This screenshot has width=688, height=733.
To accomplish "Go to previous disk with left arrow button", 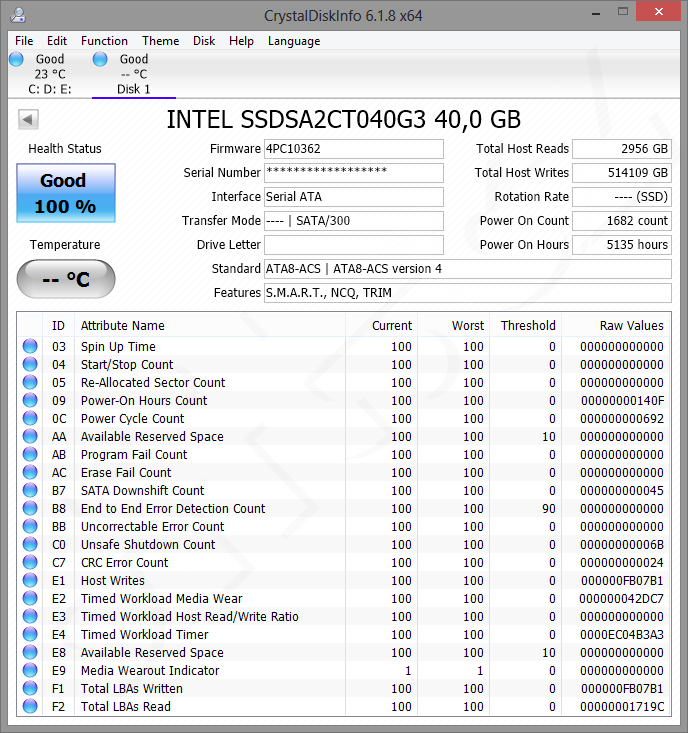I will [x=28, y=120].
